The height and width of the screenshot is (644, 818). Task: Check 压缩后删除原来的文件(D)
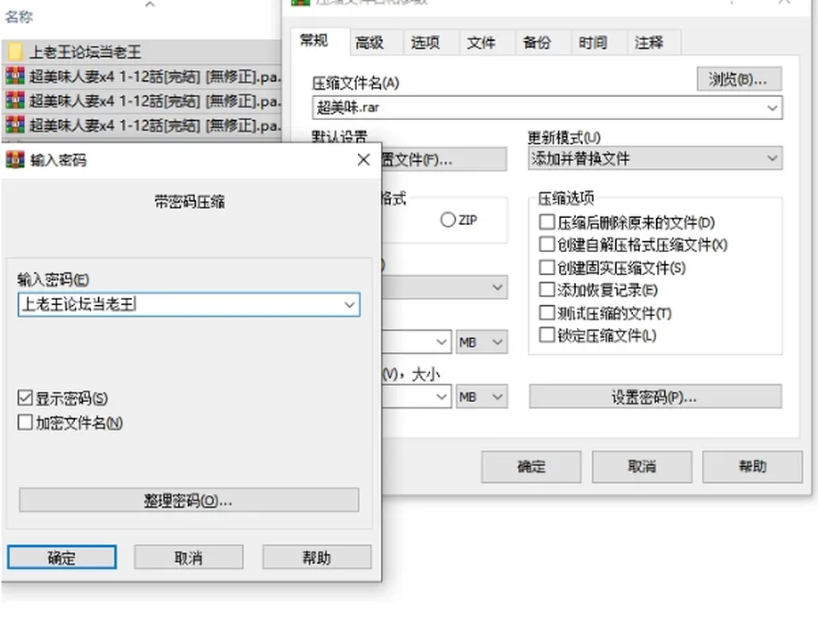click(x=547, y=222)
